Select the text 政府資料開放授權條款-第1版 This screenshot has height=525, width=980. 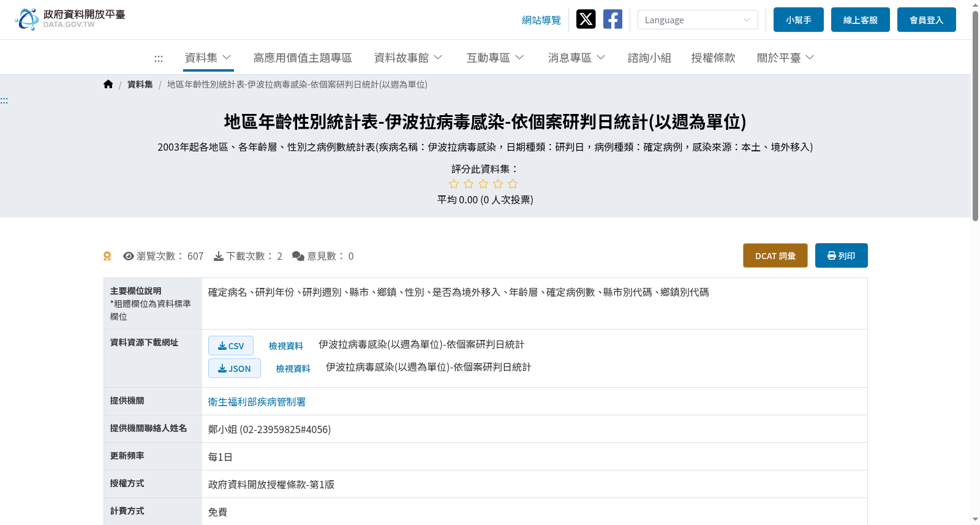point(271,485)
